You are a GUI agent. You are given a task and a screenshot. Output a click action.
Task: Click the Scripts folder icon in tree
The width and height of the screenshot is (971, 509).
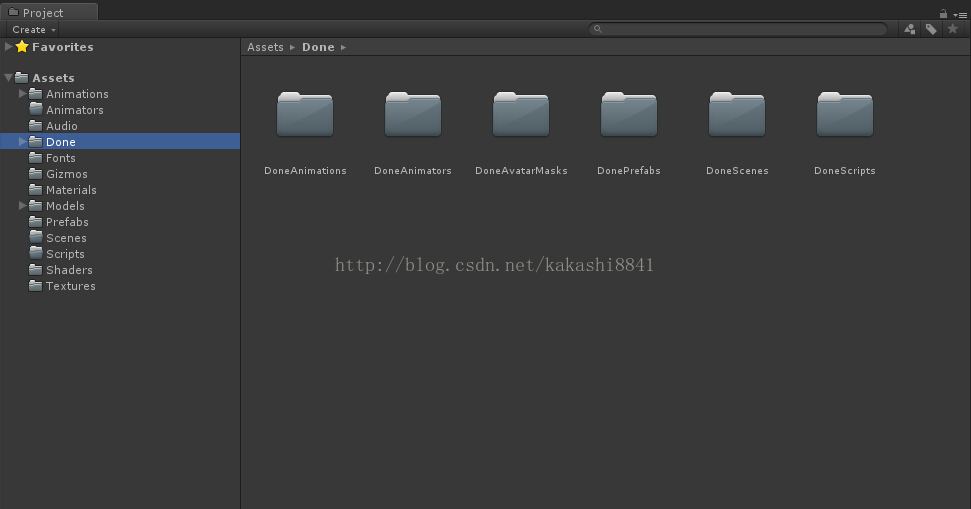pos(35,254)
